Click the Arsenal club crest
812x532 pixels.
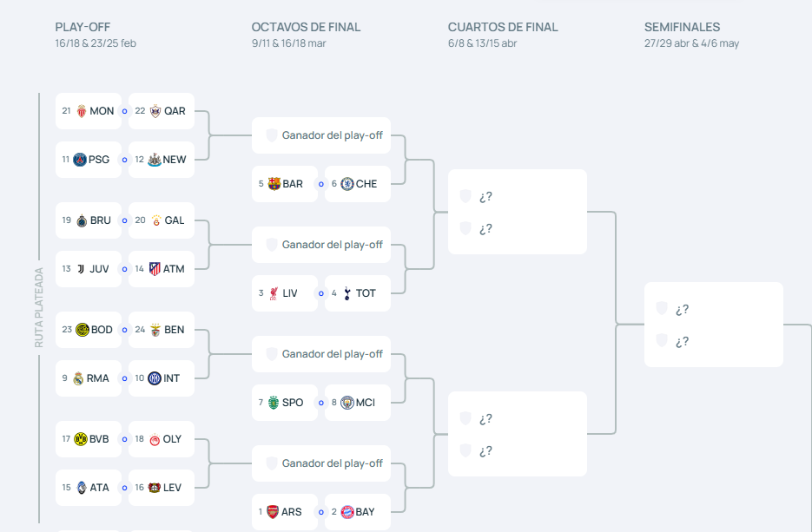click(x=273, y=512)
